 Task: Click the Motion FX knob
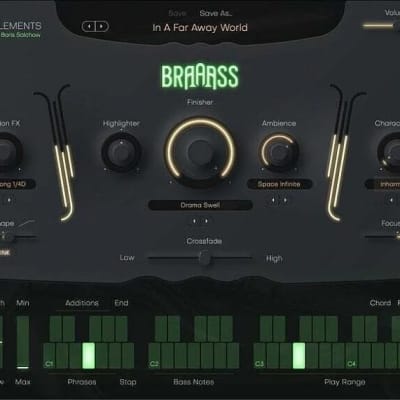point(6,152)
